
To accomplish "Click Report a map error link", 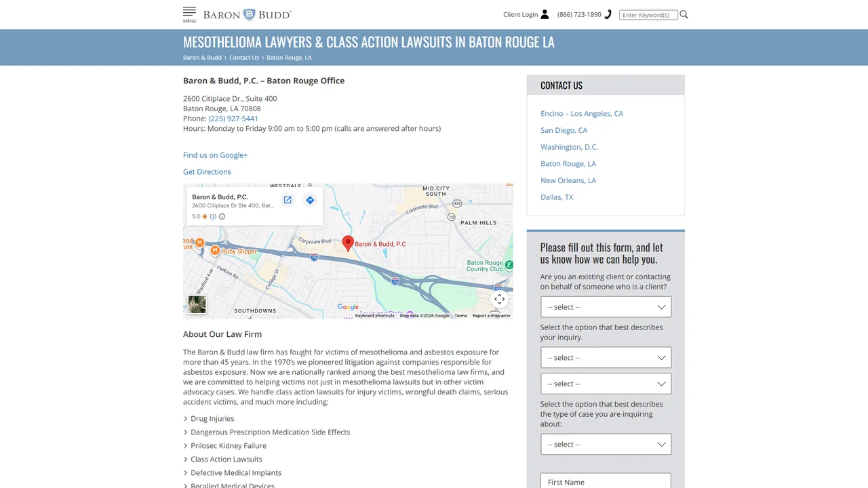I will 491,316.
